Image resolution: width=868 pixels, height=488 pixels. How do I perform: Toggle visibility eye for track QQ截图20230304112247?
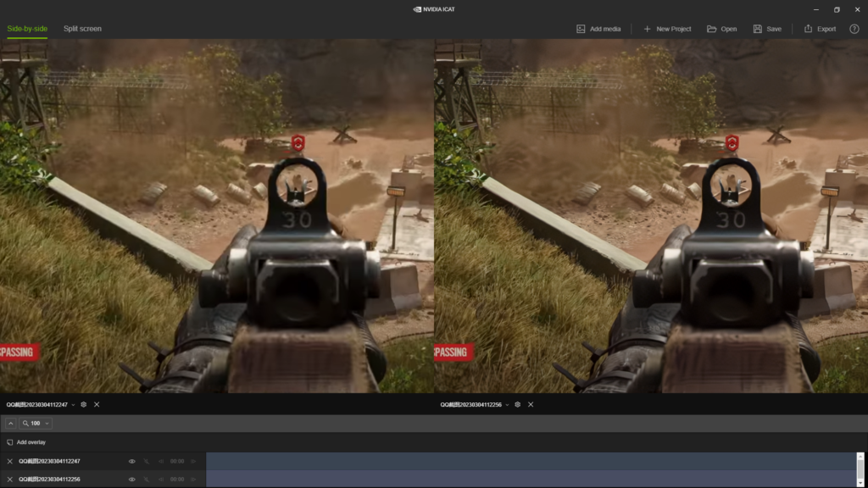click(x=131, y=461)
